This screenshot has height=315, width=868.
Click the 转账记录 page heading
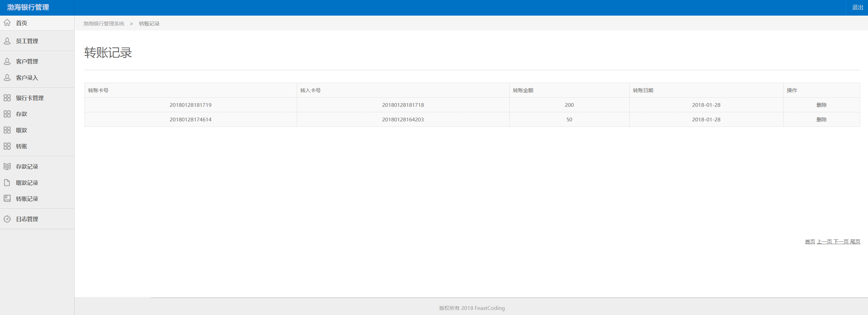[108, 53]
